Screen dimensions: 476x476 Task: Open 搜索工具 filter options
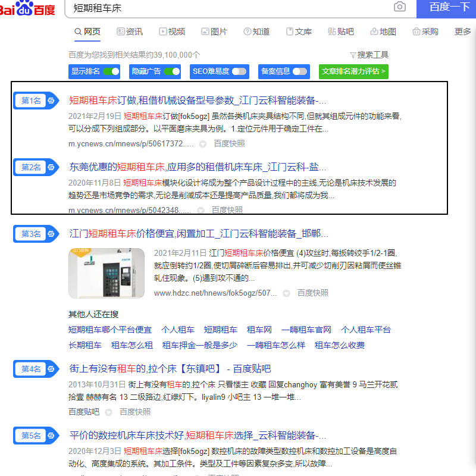coord(369,55)
